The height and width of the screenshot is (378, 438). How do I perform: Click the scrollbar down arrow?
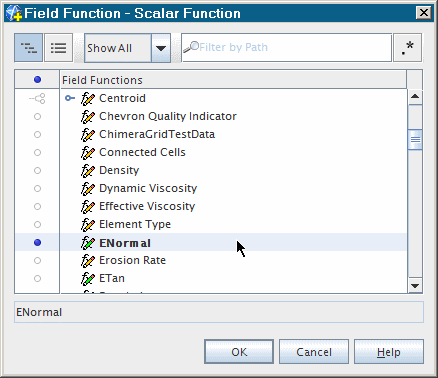(415, 286)
